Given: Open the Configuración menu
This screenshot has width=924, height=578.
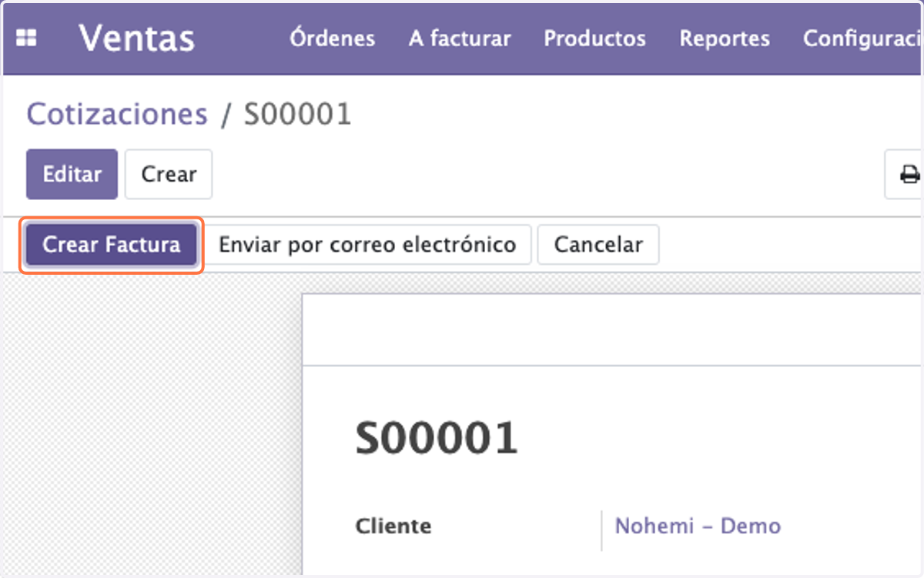Looking at the screenshot, I should (862, 38).
